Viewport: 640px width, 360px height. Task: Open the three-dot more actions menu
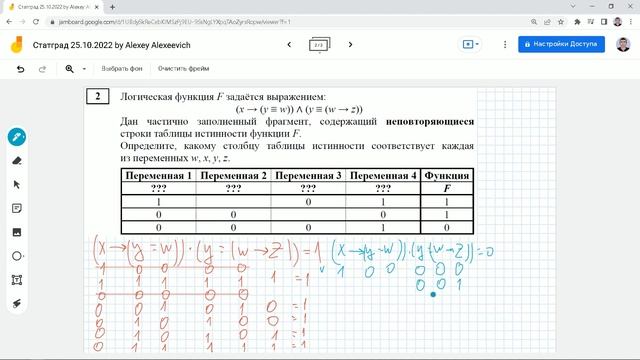coord(505,44)
